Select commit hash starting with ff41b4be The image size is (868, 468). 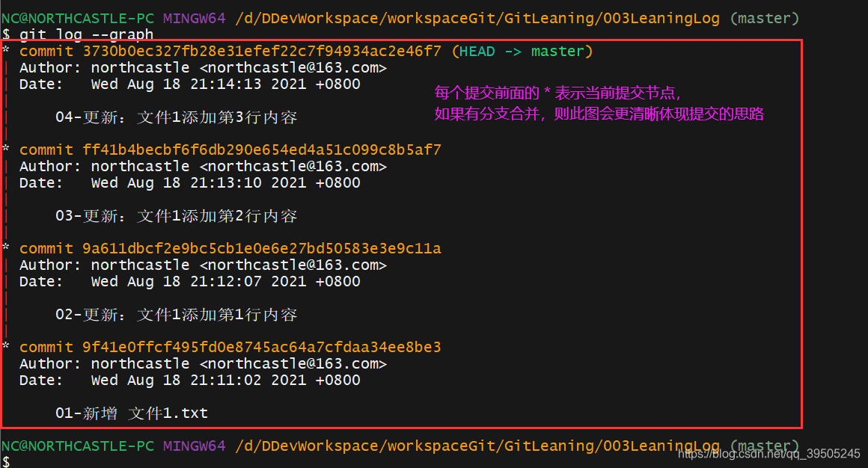click(x=262, y=150)
